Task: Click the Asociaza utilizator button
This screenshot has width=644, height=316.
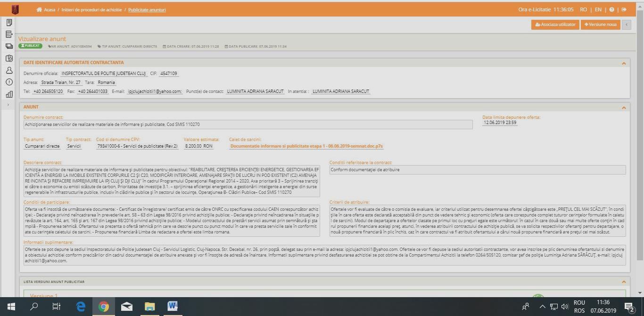Action: (555, 25)
